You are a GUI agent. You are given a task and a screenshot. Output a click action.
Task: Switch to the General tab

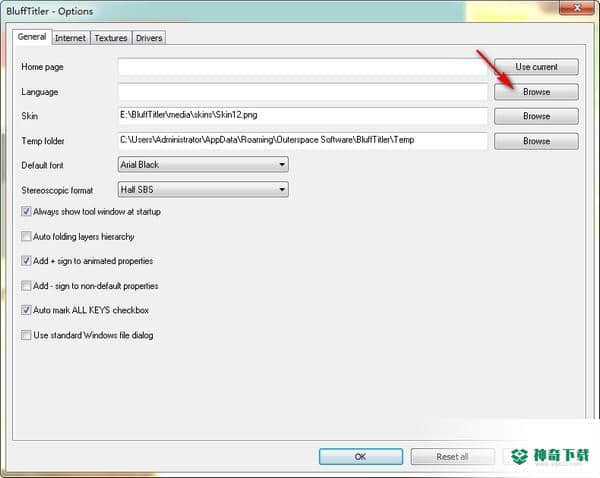pos(32,37)
